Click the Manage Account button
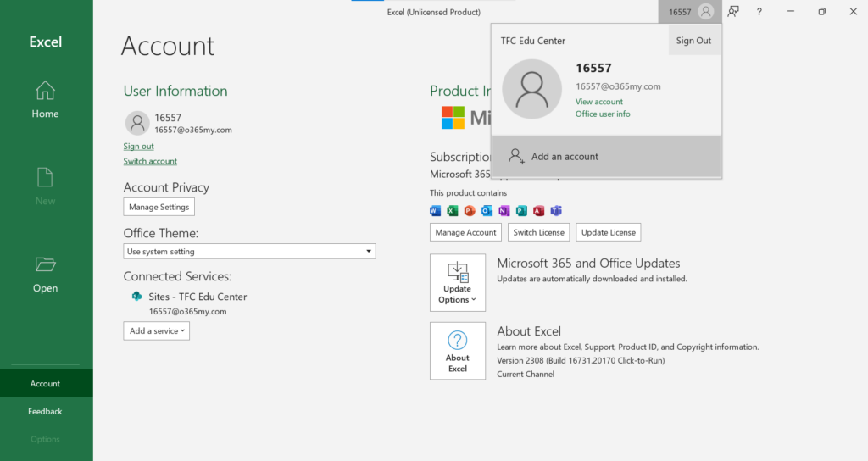This screenshot has height=461, width=868. point(465,232)
